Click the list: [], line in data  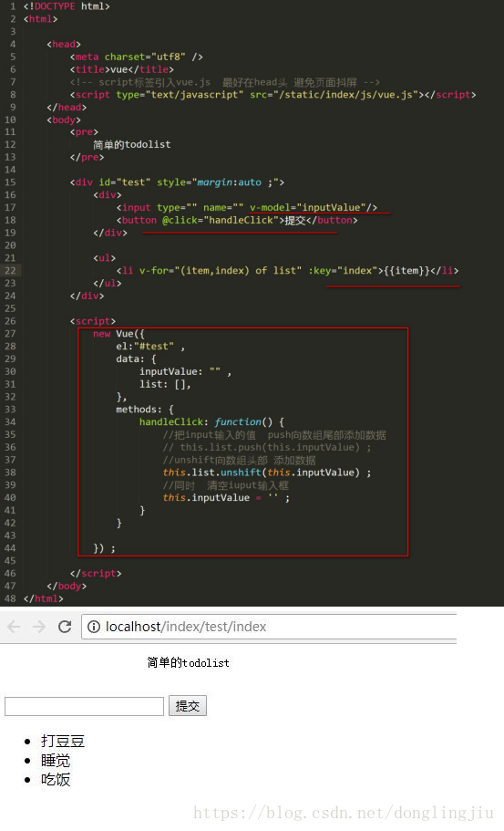point(165,384)
